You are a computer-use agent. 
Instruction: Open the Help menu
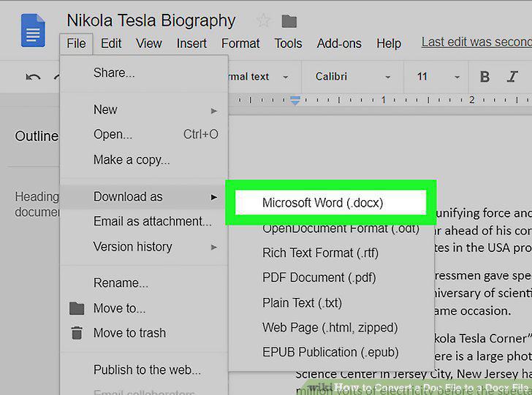(389, 43)
